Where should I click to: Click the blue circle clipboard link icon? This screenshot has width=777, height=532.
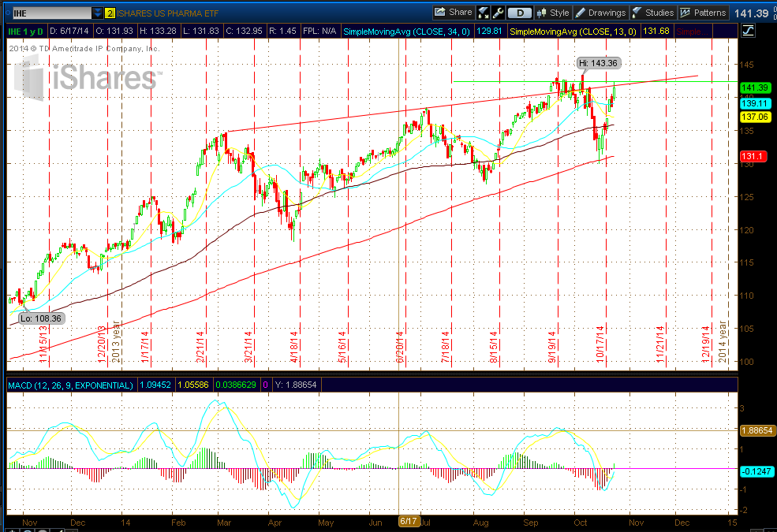tap(7, 13)
